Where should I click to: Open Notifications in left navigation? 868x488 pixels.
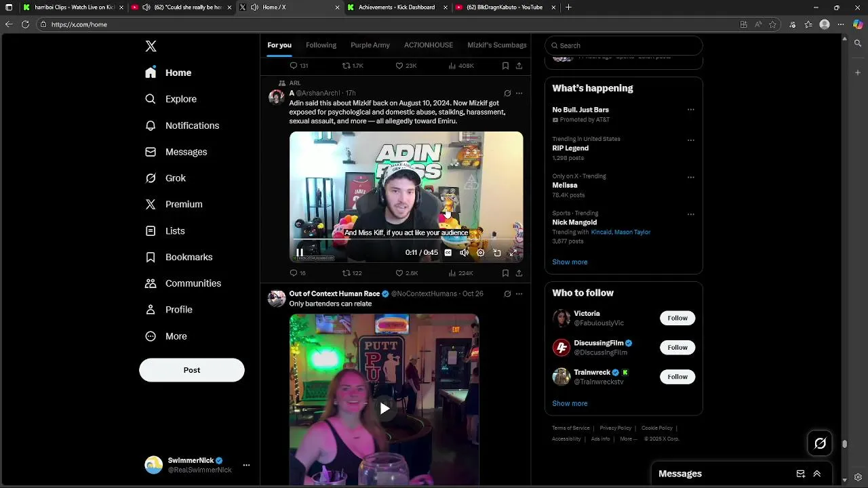click(x=182, y=125)
